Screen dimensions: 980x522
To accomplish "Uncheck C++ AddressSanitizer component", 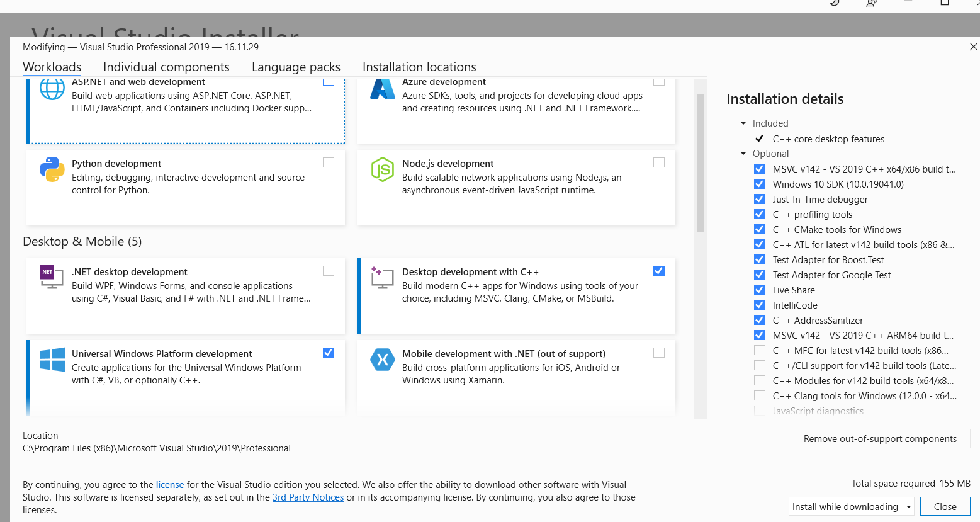I will (760, 320).
